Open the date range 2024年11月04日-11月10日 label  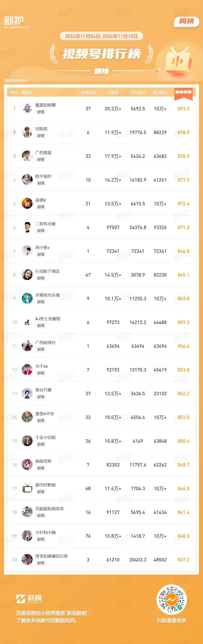[x=101, y=36]
